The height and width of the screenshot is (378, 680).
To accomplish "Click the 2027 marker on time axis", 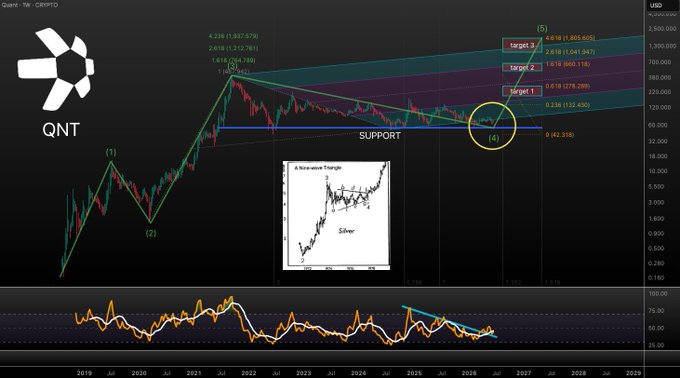I will [523, 373].
